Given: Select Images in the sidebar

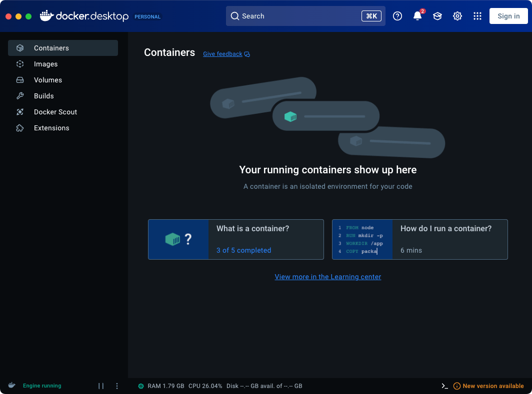Looking at the screenshot, I should (63, 64).
